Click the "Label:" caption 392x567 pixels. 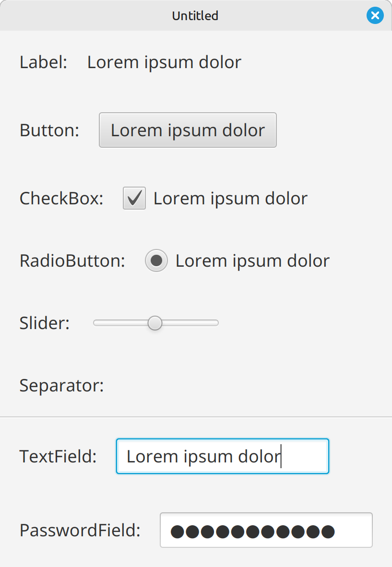pos(43,62)
